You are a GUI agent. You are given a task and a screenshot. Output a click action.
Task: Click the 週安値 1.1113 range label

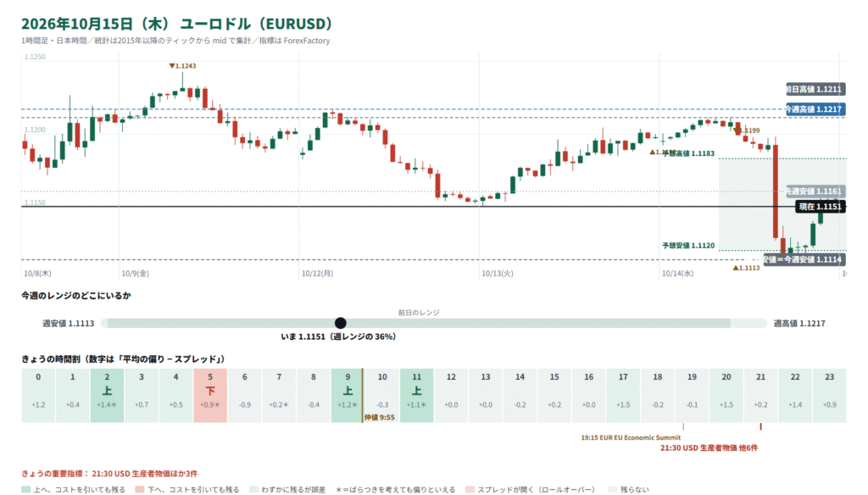(69, 323)
